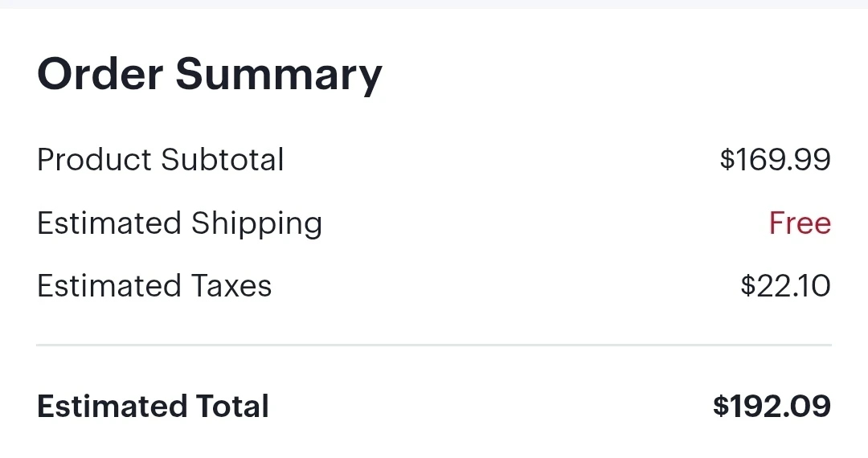Click the bold $192.09 total amount
This screenshot has width=868, height=458.
(x=772, y=407)
